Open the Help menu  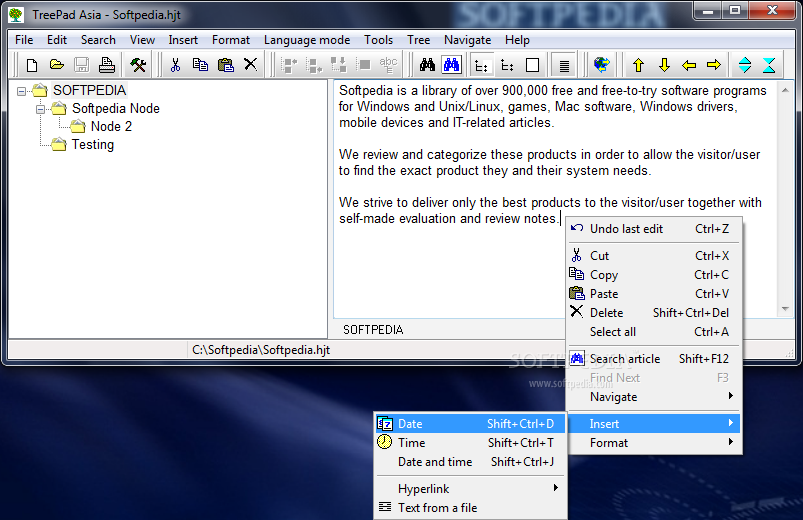(517, 40)
